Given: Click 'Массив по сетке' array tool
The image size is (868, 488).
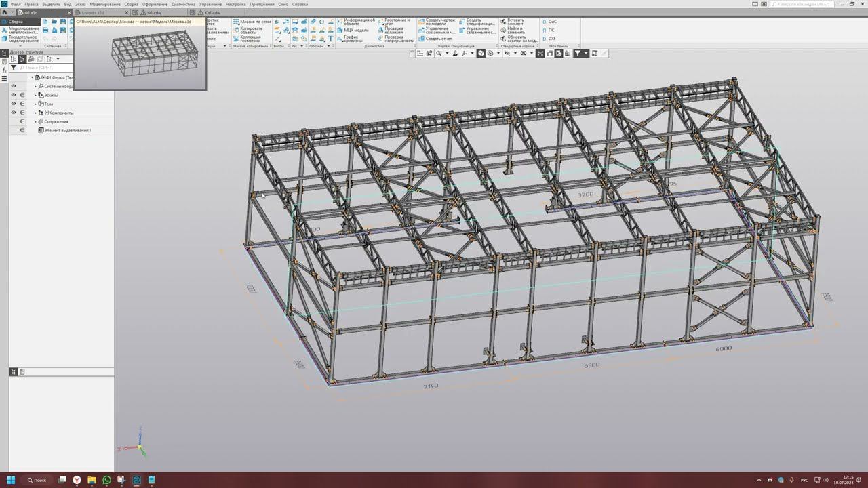Looking at the screenshot, I should click(x=236, y=22).
